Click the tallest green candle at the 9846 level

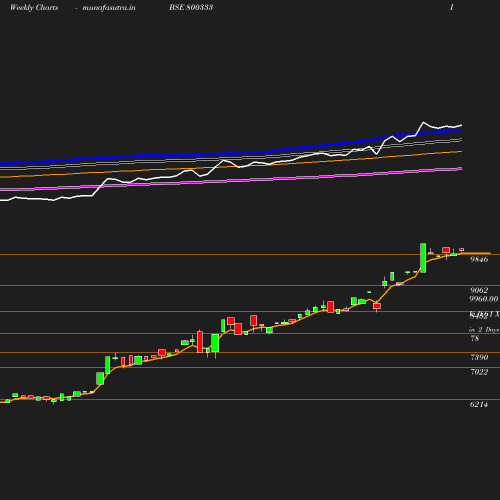pos(423,258)
